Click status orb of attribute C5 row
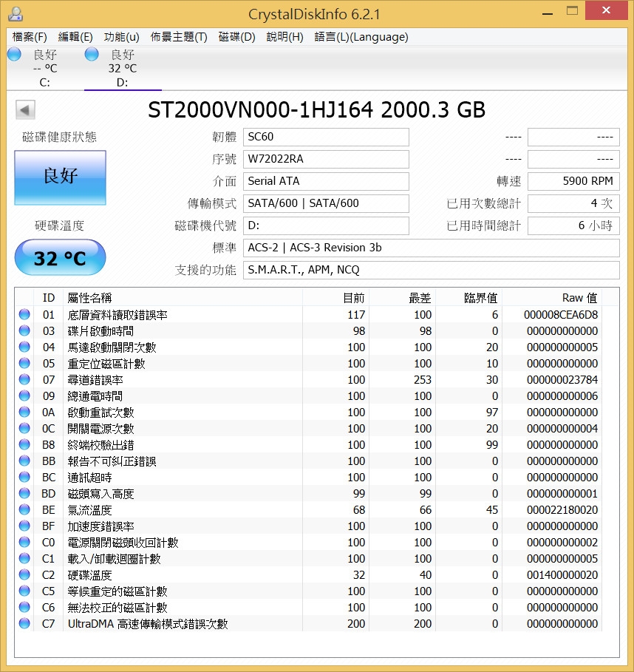Viewport: 634px width, 672px height. click(x=24, y=591)
